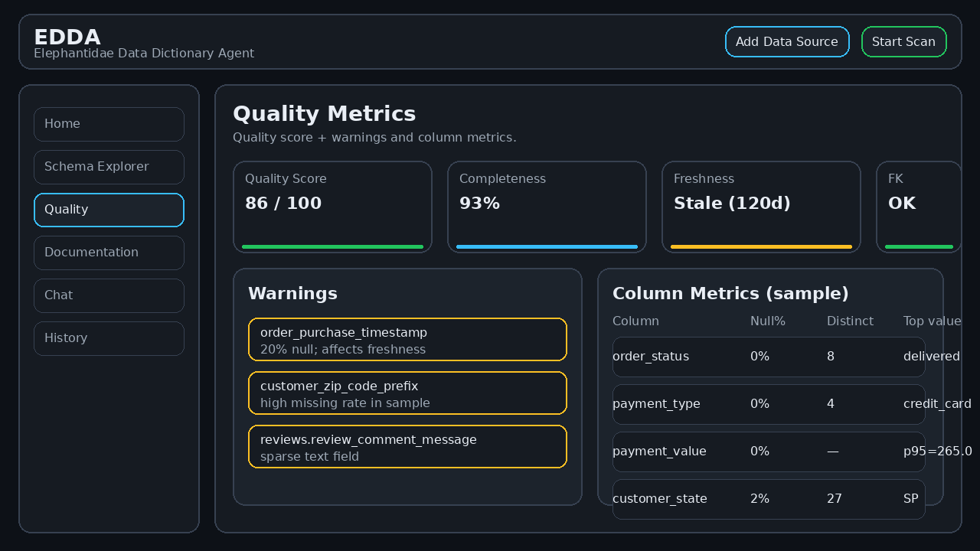Click the green Quality Score progress bar

332,247
